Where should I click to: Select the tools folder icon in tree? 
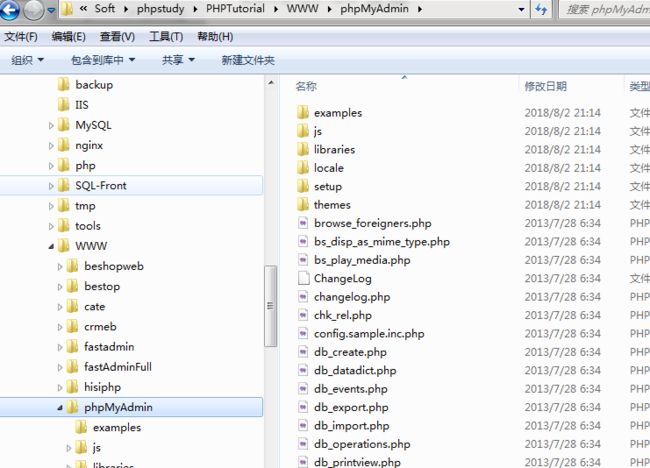63,226
